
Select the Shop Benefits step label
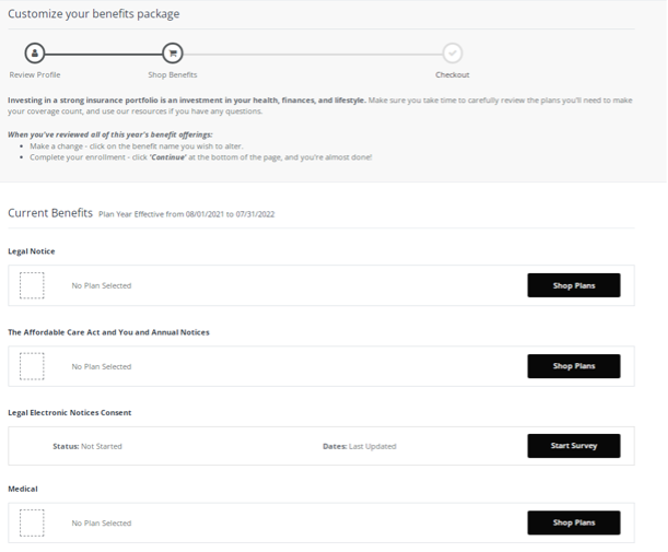(x=173, y=75)
